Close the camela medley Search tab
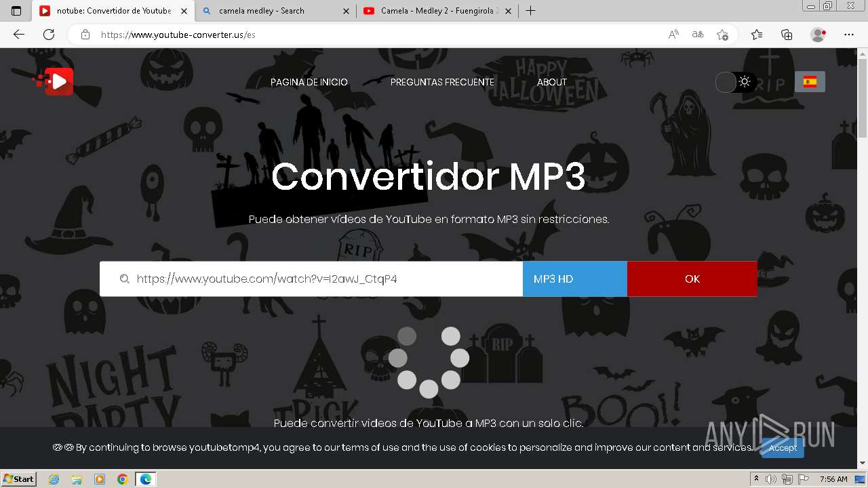868x488 pixels. (x=346, y=11)
